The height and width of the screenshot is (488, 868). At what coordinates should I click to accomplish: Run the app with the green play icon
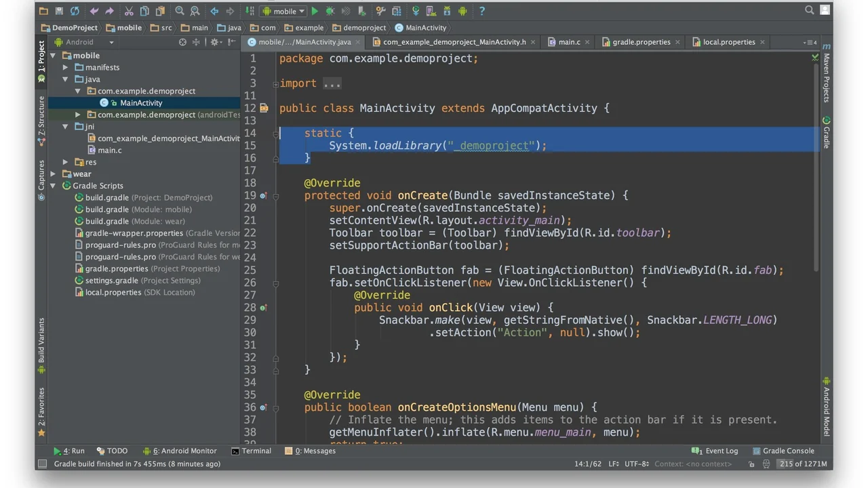point(315,11)
